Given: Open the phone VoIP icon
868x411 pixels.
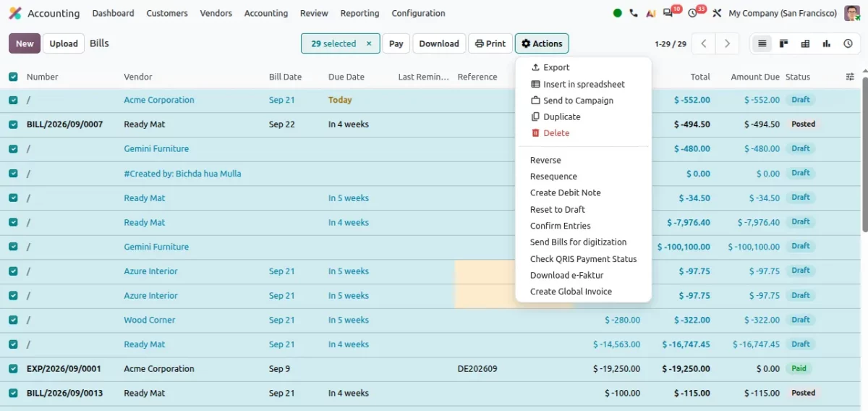Looking at the screenshot, I should click(x=634, y=13).
